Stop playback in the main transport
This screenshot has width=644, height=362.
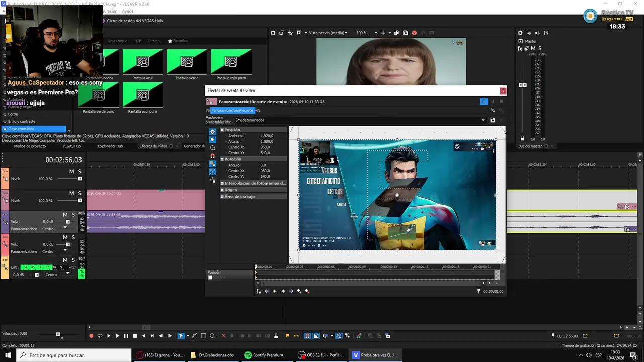(135, 336)
